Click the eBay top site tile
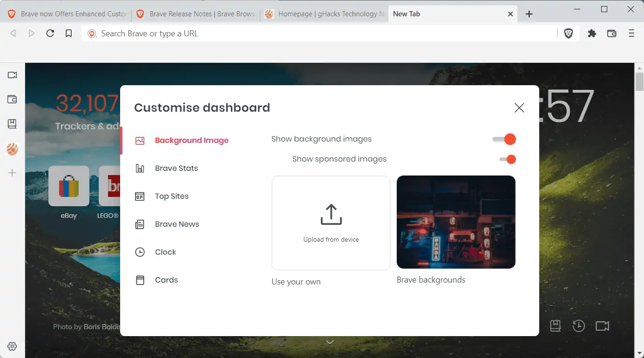Image resolution: width=644 pixels, height=358 pixels. point(69,186)
